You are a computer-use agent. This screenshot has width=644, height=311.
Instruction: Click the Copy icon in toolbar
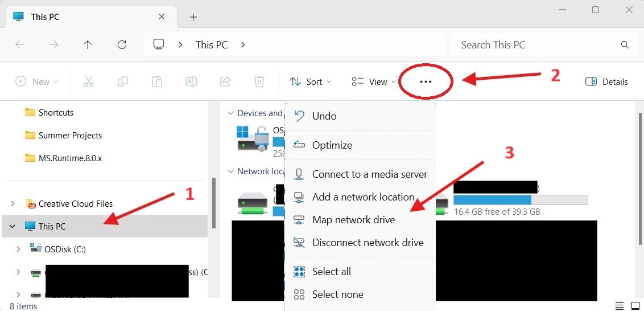click(x=123, y=81)
